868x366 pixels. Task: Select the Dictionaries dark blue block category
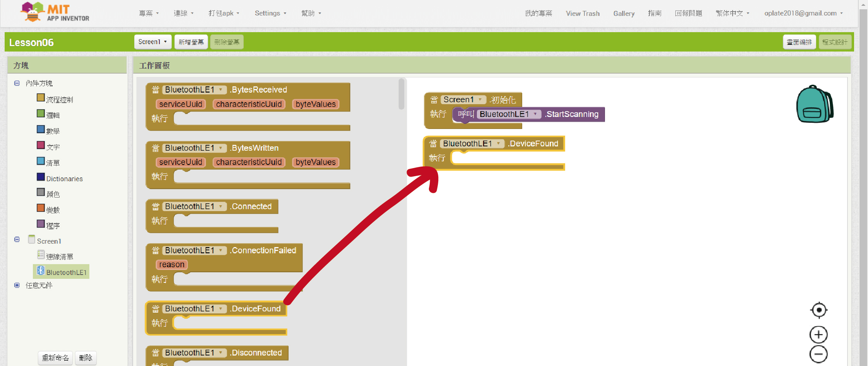41,177
